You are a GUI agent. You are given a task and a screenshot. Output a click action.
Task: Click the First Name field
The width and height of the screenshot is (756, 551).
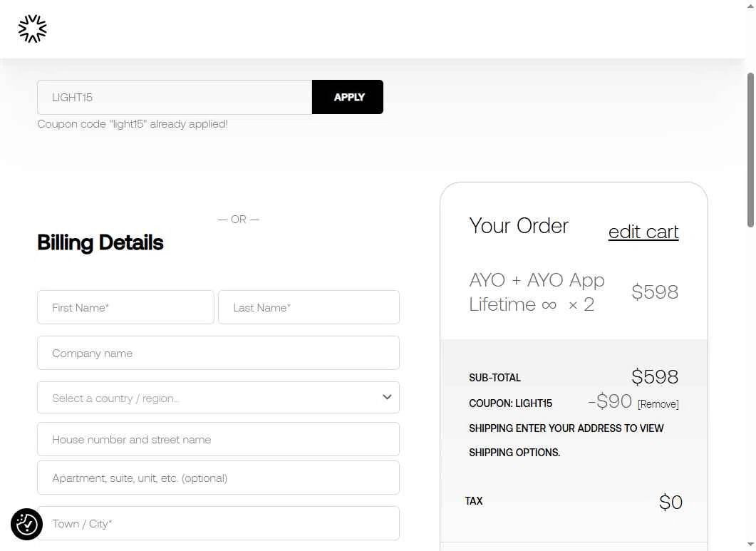[125, 307]
